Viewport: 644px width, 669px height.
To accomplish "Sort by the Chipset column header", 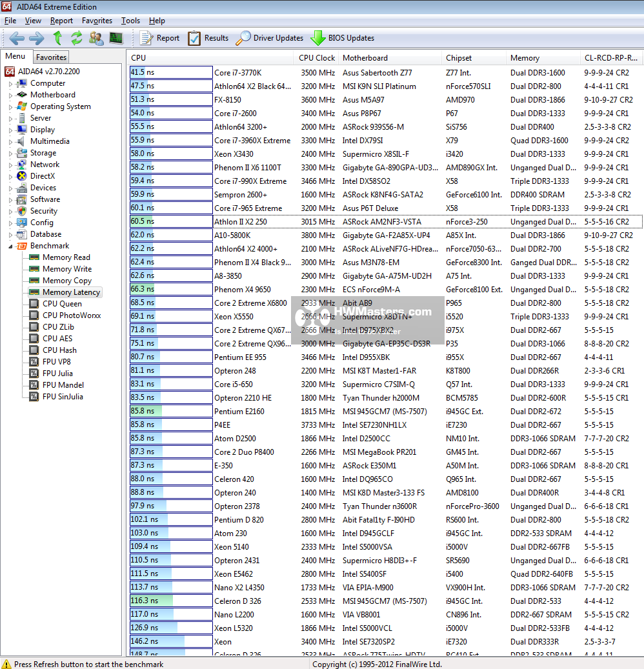I will click(x=474, y=58).
